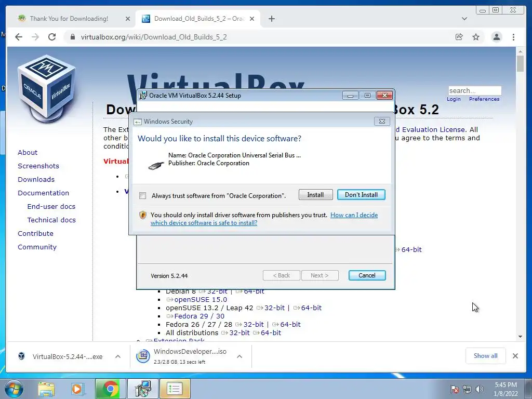Share this page icon

[x=459, y=37]
